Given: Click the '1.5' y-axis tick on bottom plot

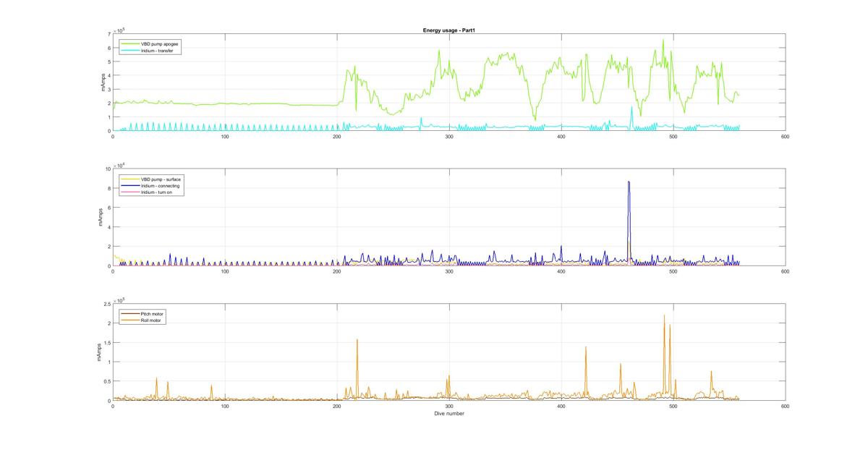Looking at the screenshot, I should 107,342.
